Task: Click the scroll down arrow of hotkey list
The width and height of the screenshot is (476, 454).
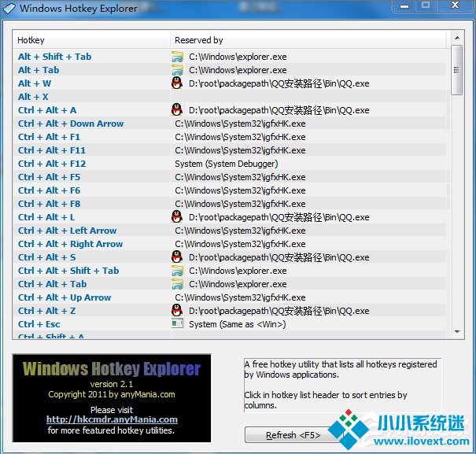Action: [457, 332]
